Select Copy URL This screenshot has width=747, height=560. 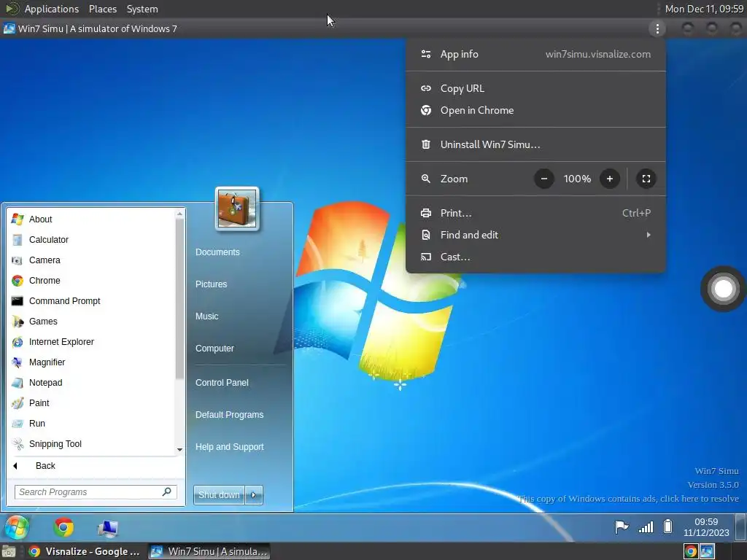(535, 88)
